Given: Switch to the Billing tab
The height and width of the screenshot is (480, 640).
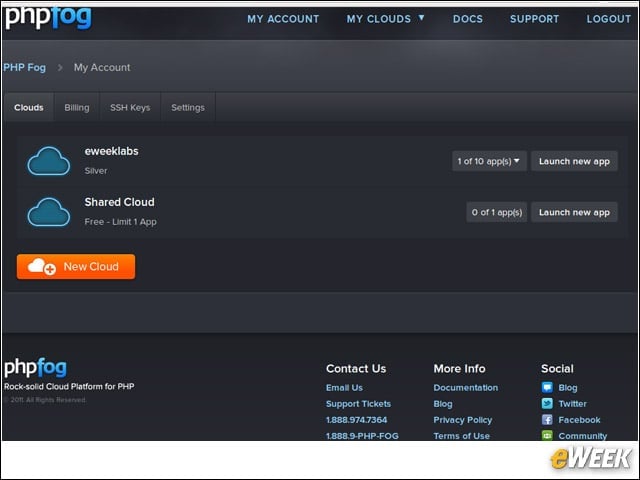Looking at the screenshot, I should [77, 107].
